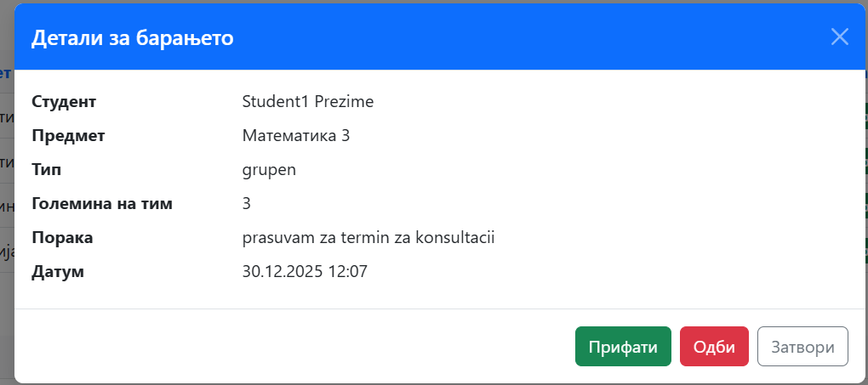Select the message text 'prasuvam za termin za konsultacii'
Image resolution: width=868 pixels, height=385 pixels.
click(368, 238)
